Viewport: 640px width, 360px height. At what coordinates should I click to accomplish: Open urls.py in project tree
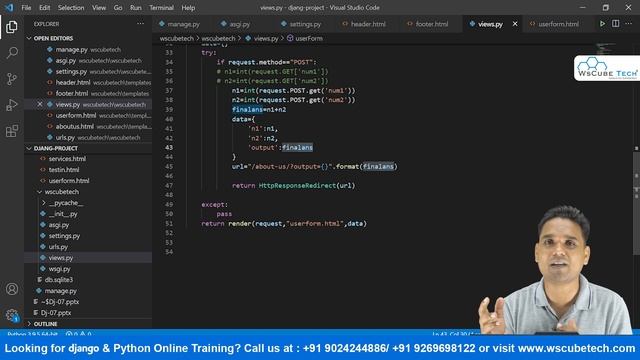88,247
